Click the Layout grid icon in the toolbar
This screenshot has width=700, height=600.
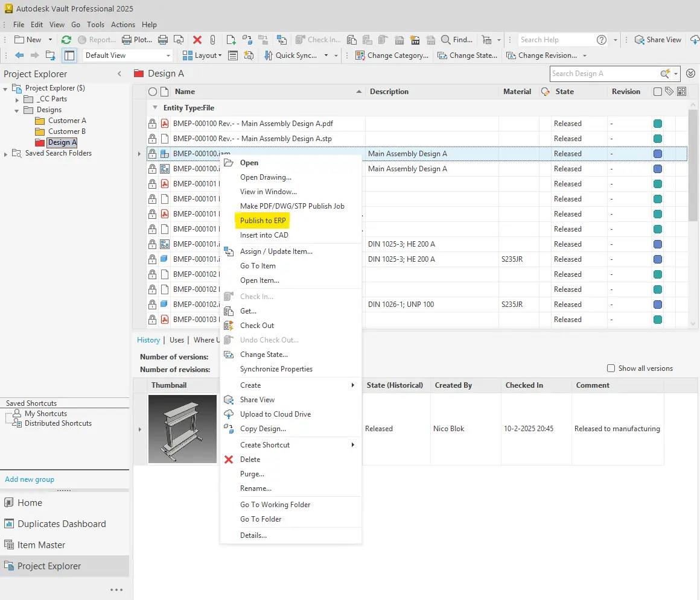tap(188, 55)
